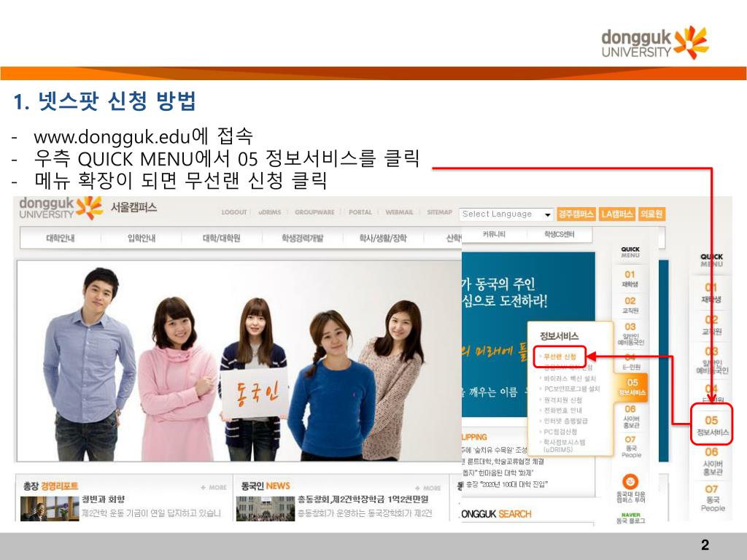Image resolution: width=747 pixels, height=560 pixels.
Task: Click the main banner photo of five students
Action: coord(239,361)
